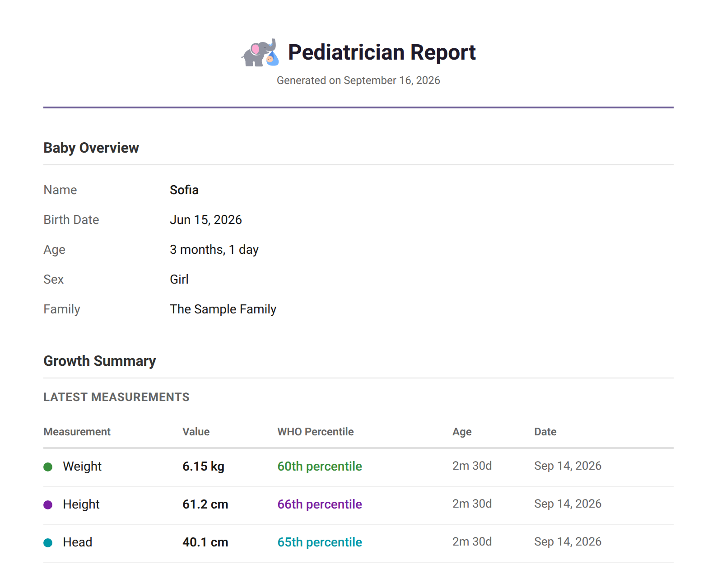Click the Baby Overview heading
Image resolution: width=717 pixels, height=588 pixels.
click(91, 148)
